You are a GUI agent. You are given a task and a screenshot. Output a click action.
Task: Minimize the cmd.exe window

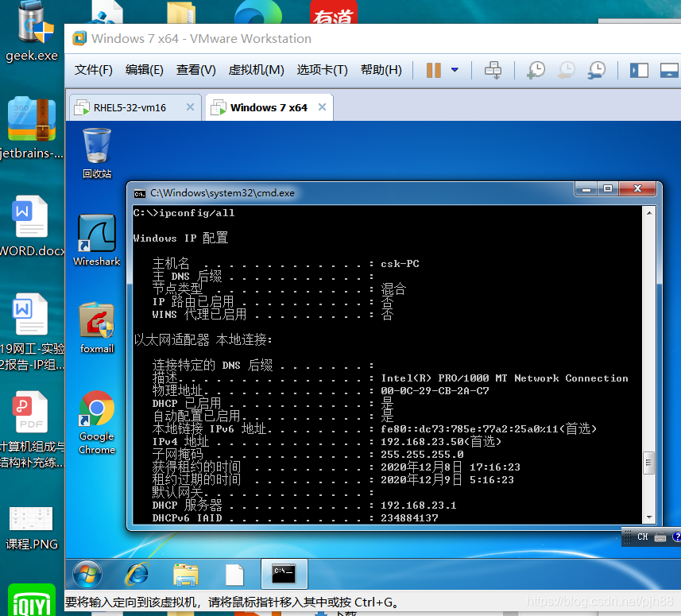(x=586, y=188)
